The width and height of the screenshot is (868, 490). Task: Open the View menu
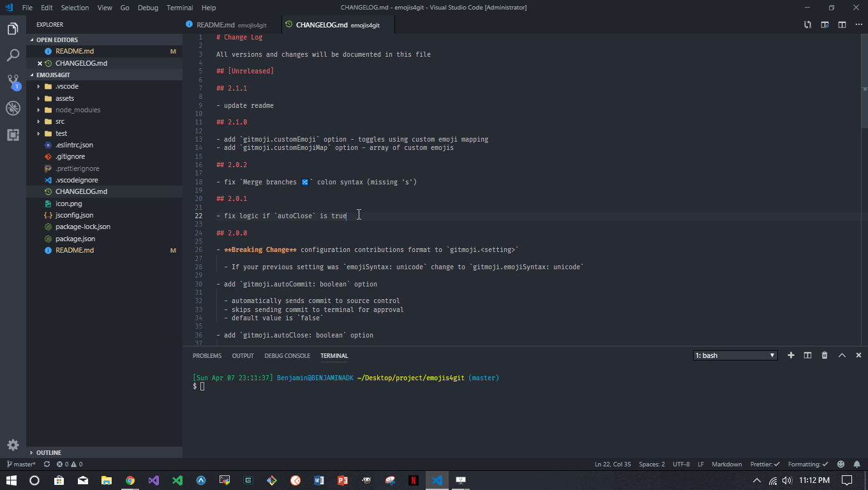(x=105, y=8)
